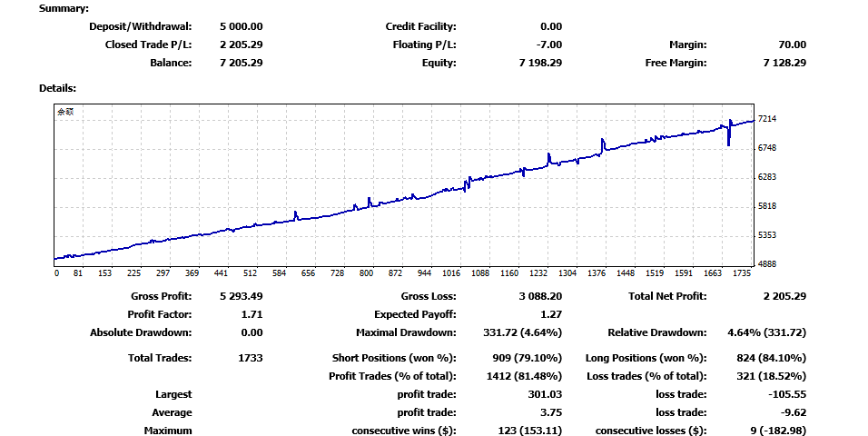Click the chart legend label in the top-left corner
The height and width of the screenshot is (436, 868).
(65, 112)
